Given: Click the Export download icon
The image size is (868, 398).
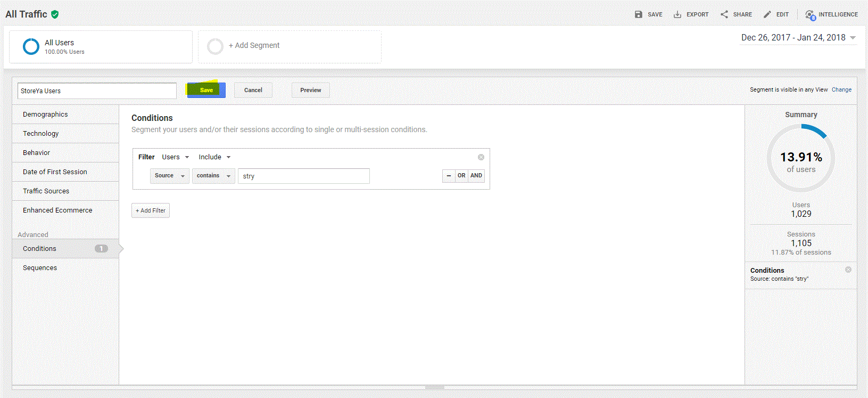Looking at the screenshot, I should point(677,14).
